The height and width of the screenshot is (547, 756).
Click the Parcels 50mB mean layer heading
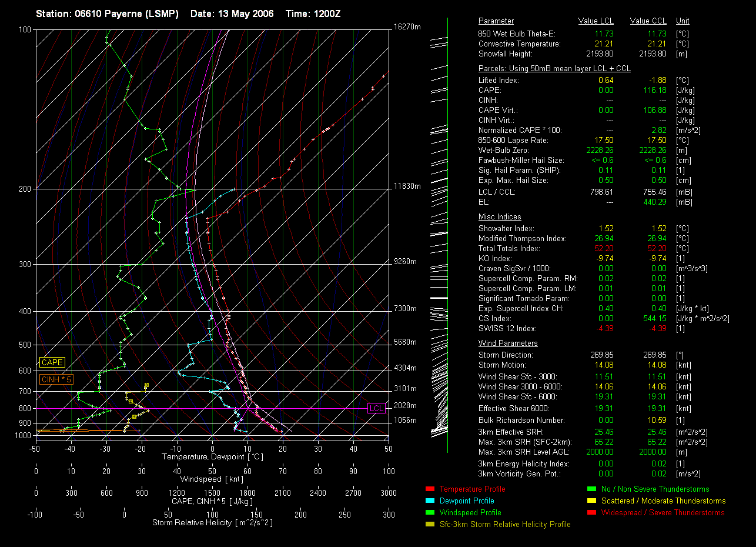554,69
